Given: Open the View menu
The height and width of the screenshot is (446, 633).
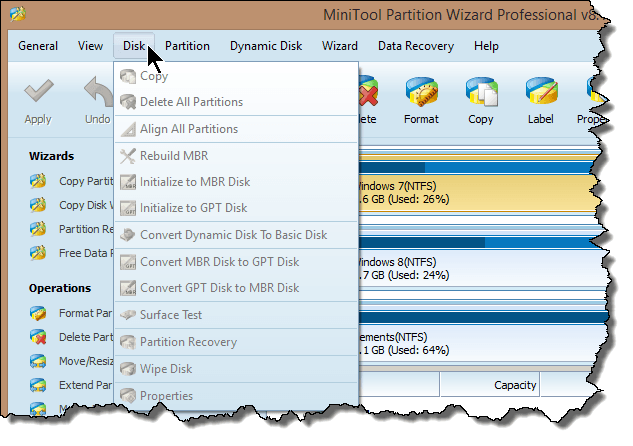Looking at the screenshot, I should coord(90,46).
